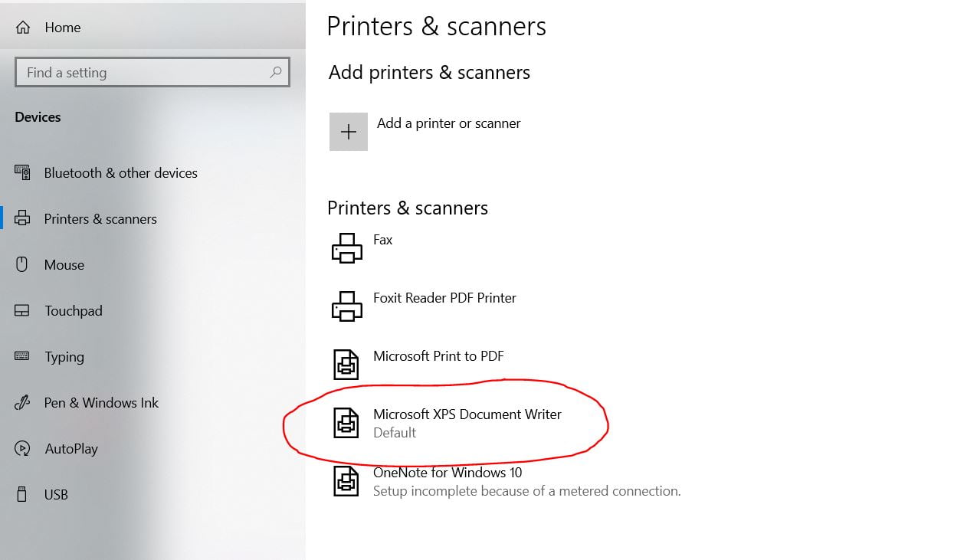Click the Typing keyboard icon
Screen dimensions: 977x560
tap(22, 356)
